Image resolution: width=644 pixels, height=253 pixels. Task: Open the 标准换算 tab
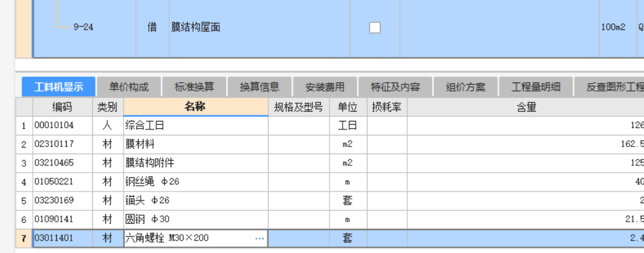click(x=194, y=87)
